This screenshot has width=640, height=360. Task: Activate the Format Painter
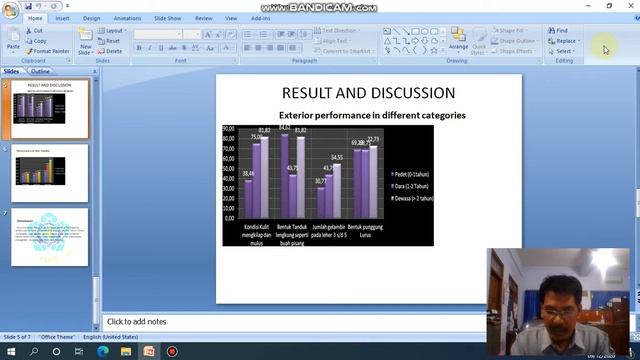(47, 51)
